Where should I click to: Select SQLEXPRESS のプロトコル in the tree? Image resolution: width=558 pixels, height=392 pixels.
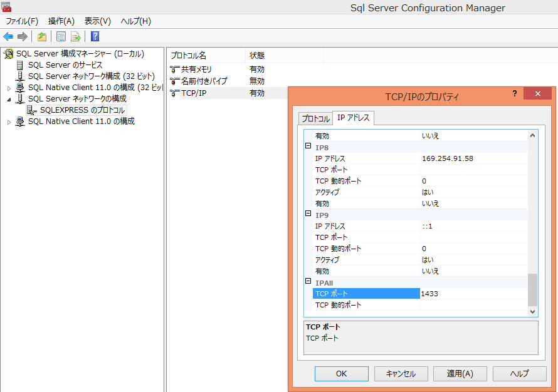click(x=82, y=110)
